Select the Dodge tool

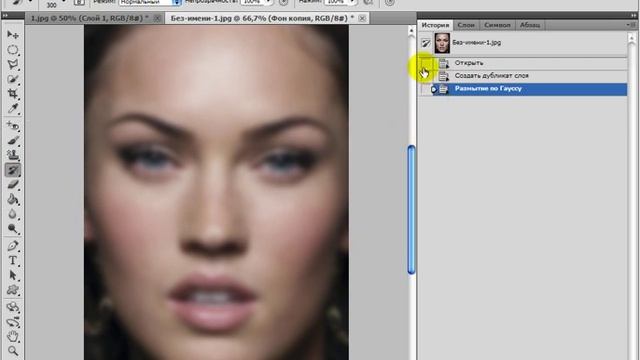[x=13, y=229]
